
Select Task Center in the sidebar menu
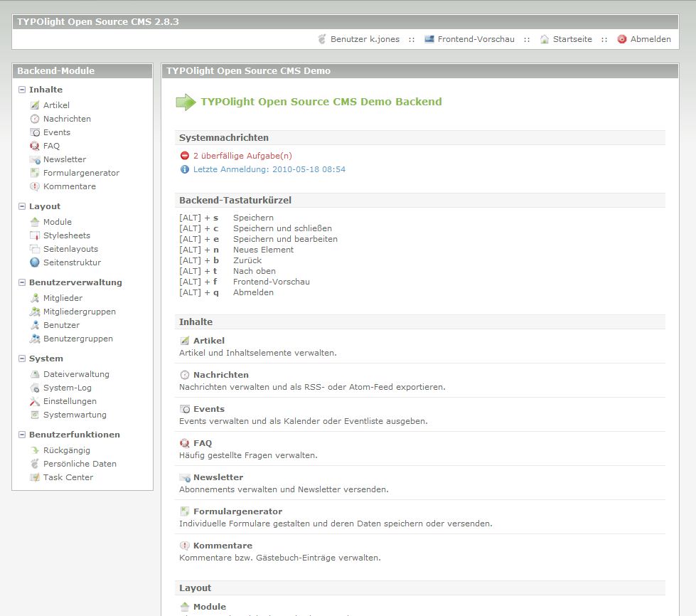(68, 477)
